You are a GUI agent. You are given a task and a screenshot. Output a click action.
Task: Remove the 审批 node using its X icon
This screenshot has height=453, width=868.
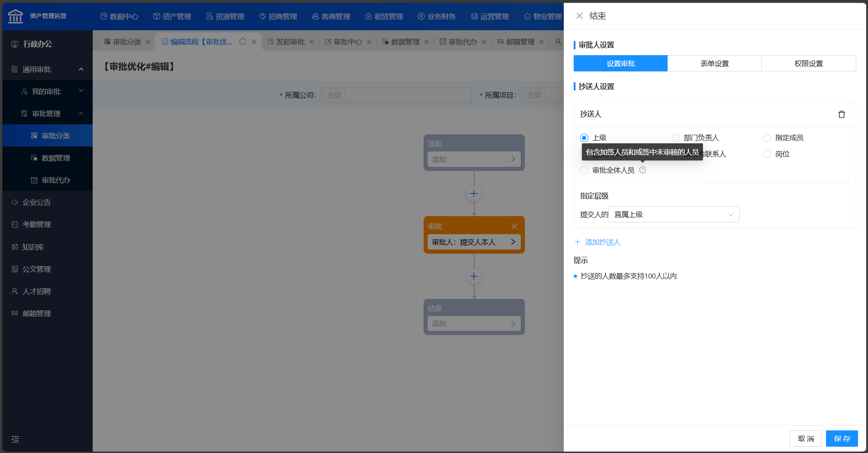point(514,226)
